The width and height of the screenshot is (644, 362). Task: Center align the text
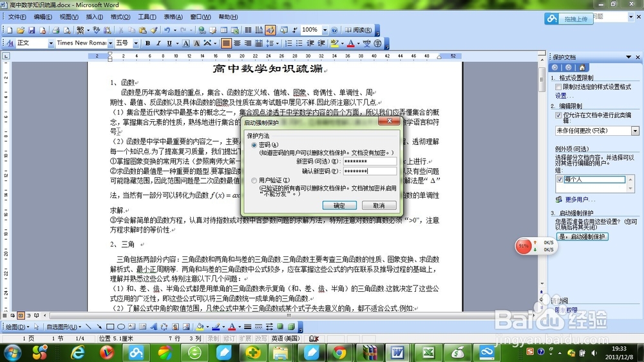point(237,43)
